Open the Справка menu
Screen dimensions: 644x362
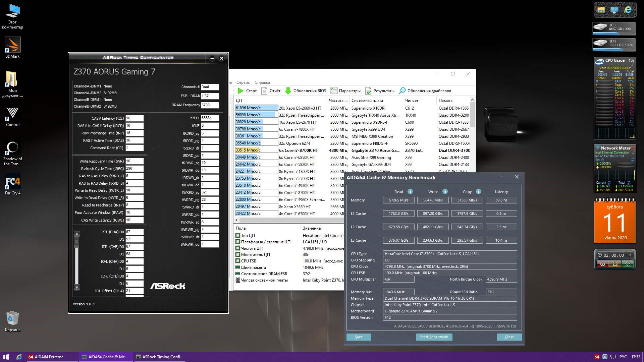pos(262,82)
